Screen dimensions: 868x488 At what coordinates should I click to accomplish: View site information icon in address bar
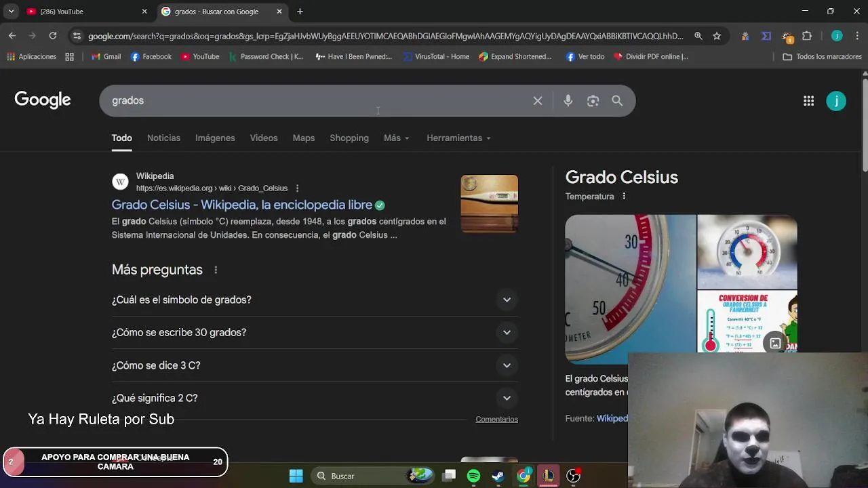[77, 36]
